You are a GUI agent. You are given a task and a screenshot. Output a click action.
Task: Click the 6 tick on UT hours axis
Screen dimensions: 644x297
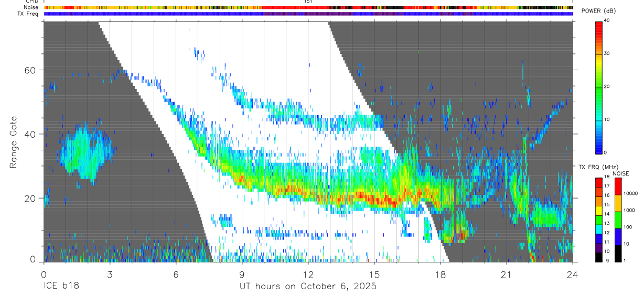pyautogui.click(x=176, y=274)
